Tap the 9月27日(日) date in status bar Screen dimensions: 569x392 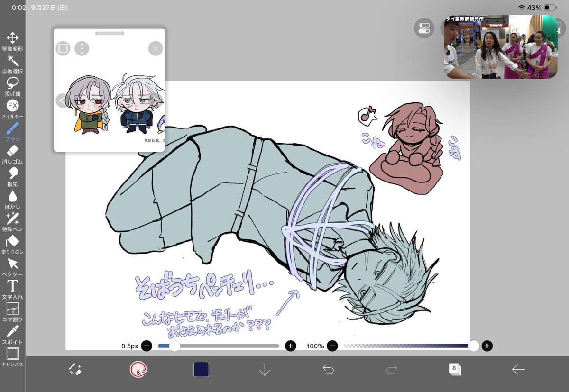pos(49,8)
